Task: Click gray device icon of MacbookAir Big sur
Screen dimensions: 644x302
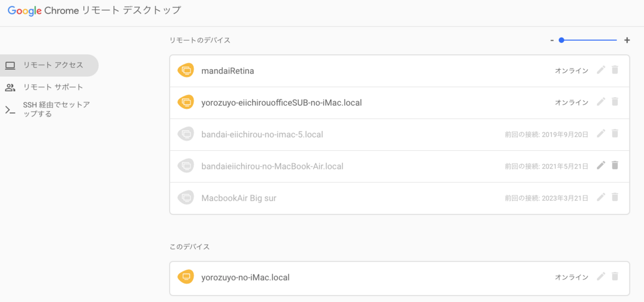Action: tap(186, 197)
